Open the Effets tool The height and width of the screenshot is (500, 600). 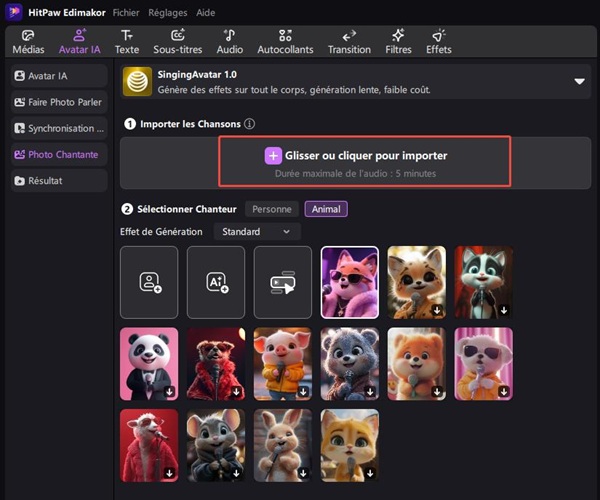pyautogui.click(x=439, y=42)
